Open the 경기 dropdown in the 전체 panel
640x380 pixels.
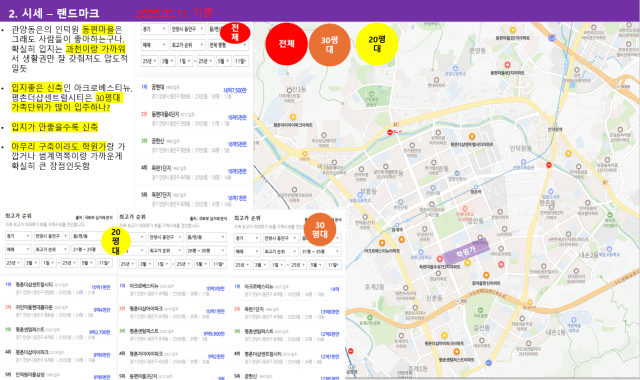tap(154, 29)
